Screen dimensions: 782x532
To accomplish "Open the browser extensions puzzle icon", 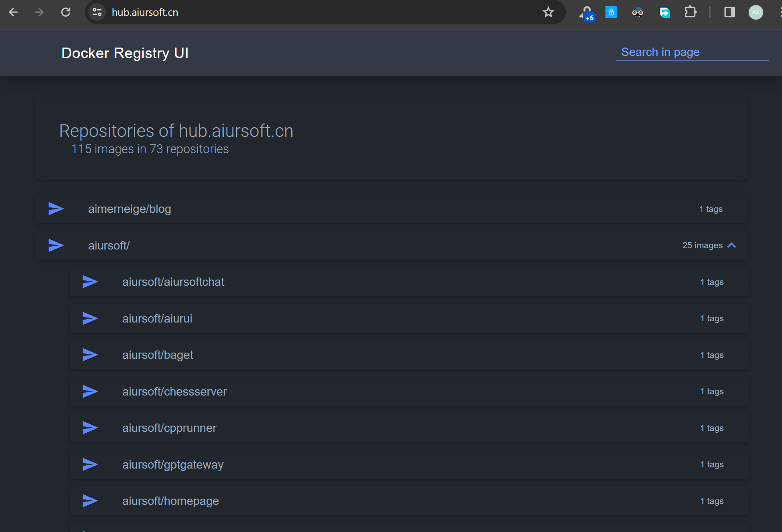I will click(690, 12).
